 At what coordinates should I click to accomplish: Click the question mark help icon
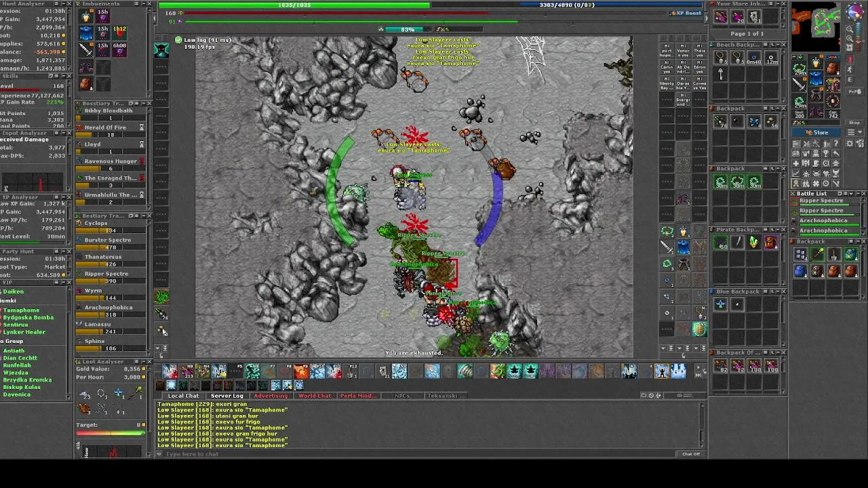click(x=836, y=144)
